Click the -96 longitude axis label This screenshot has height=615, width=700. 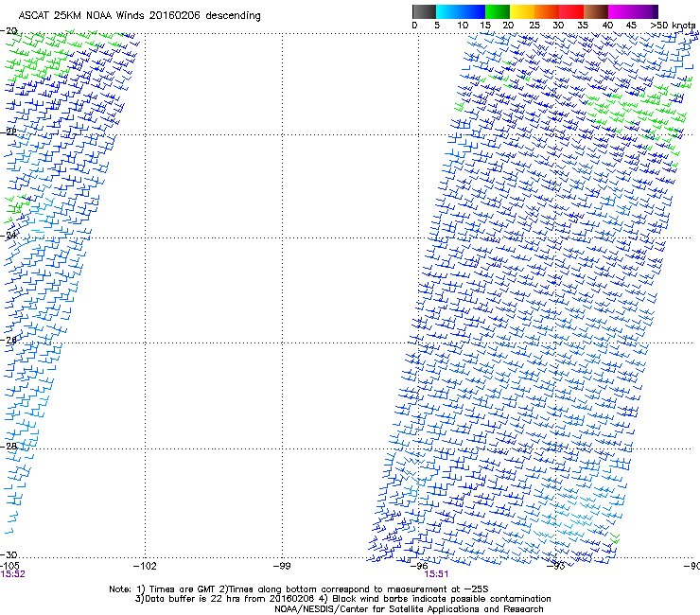420,565
